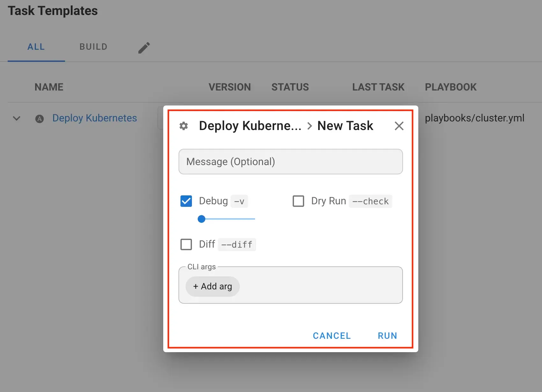Click the Deploy Kuberne breadcrumb in dialog title

coord(250,126)
